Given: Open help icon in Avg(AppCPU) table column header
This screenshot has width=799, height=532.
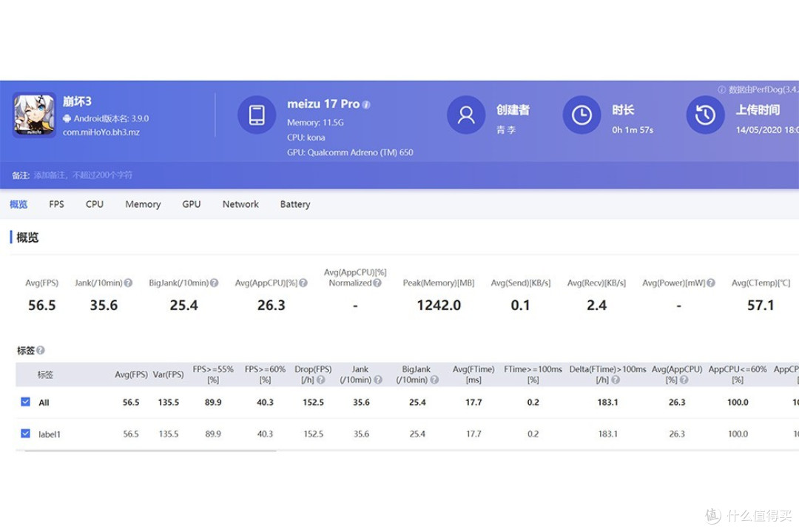Looking at the screenshot, I should point(684,380).
